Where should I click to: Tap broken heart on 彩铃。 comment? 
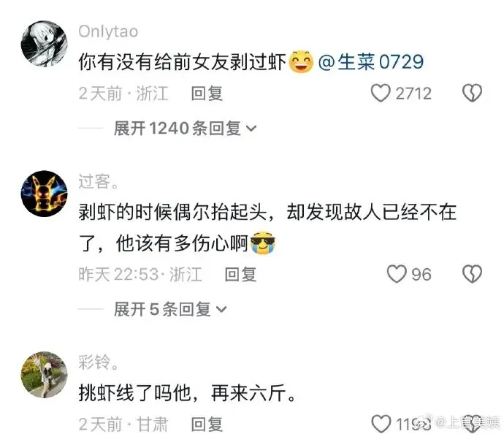[472, 425]
